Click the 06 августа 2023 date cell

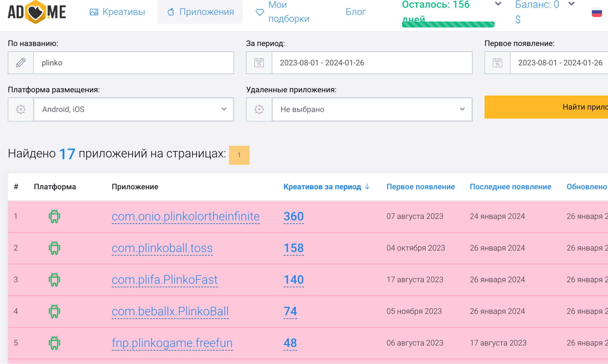415,343
